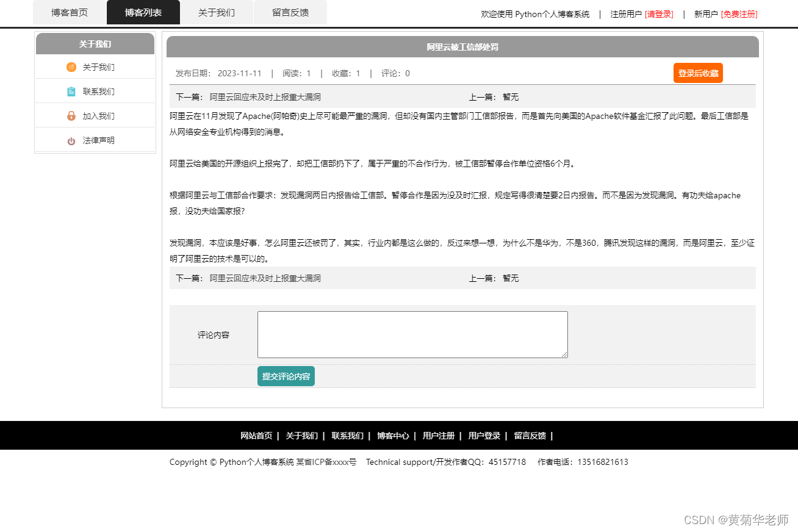Viewport: 798px width, 532px height.
Task: Click the 提交评论内容 button
Action: pyautogui.click(x=286, y=376)
